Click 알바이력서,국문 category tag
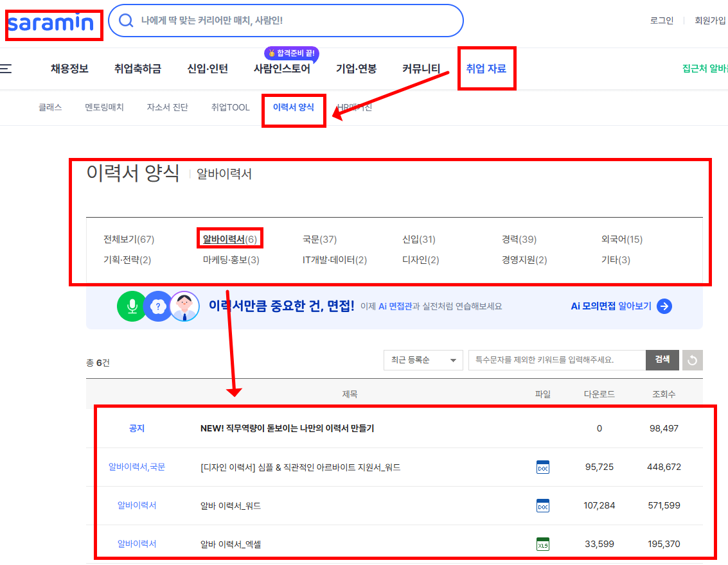This screenshot has height=565, width=728. pos(137,467)
